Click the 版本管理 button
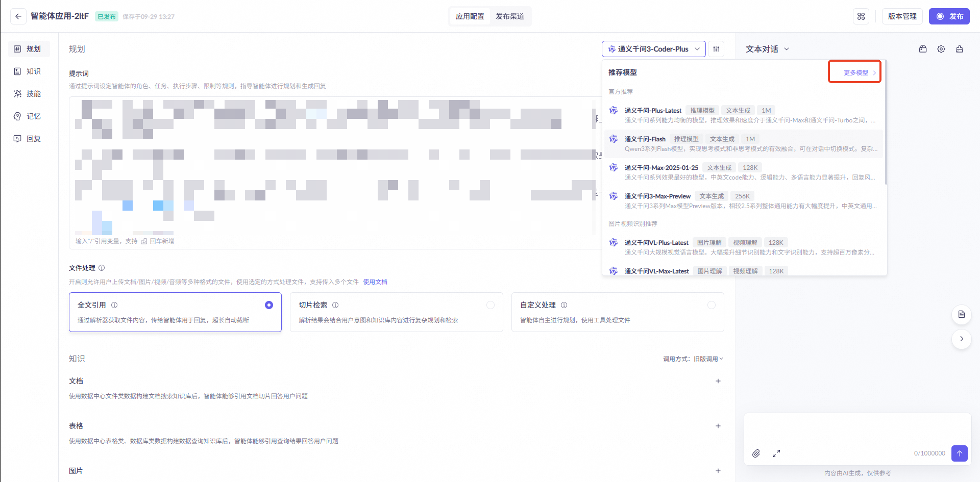Viewport: 980px width, 482px height. 902,16
